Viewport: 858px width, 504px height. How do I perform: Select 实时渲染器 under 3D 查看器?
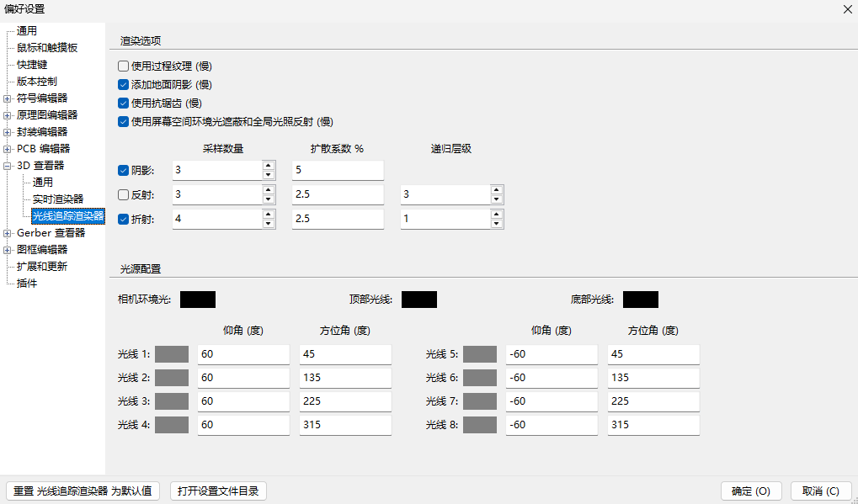58,199
